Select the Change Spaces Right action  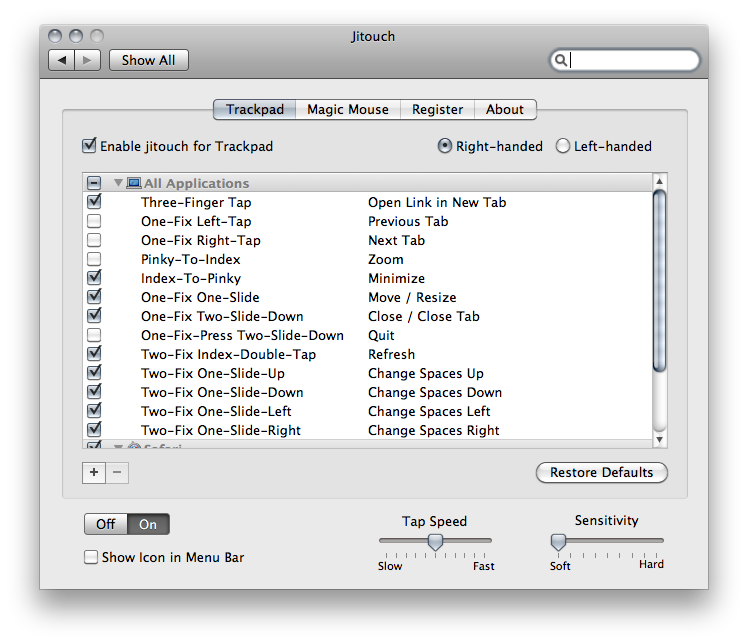tap(434, 431)
